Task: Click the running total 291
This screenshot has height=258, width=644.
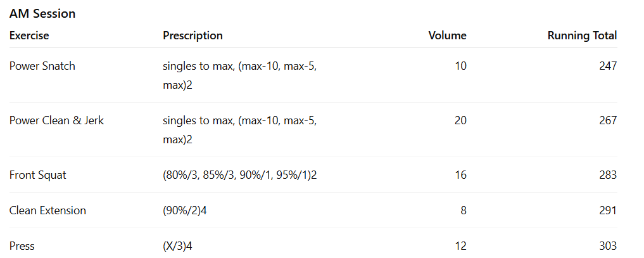Action: [x=607, y=210]
